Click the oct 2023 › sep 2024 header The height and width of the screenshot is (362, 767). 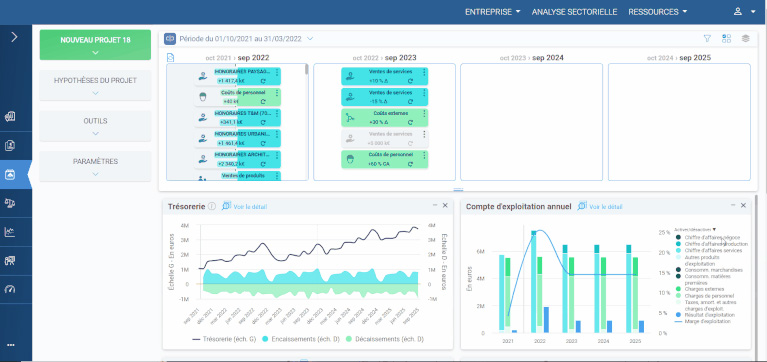[532, 58]
